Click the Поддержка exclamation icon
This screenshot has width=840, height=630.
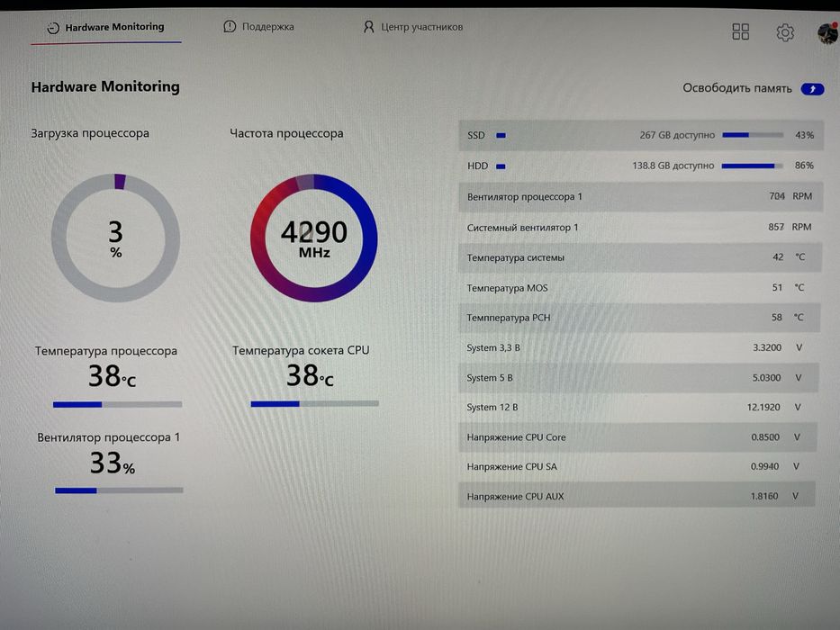[x=230, y=26]
